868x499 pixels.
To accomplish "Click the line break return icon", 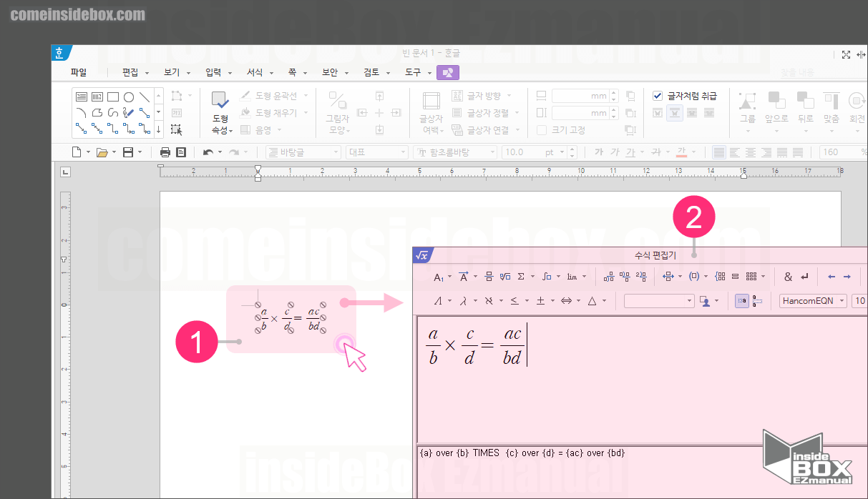I will [804, 277].
